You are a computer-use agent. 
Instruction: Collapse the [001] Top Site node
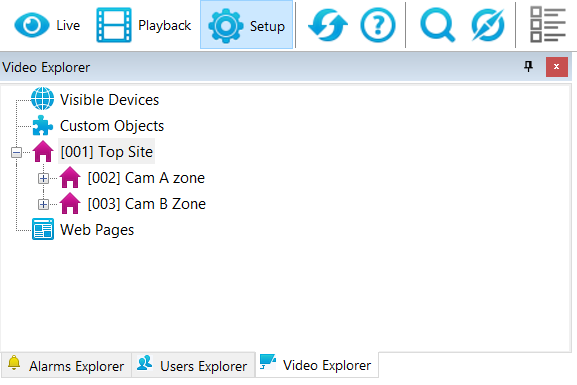pos(16,152)
